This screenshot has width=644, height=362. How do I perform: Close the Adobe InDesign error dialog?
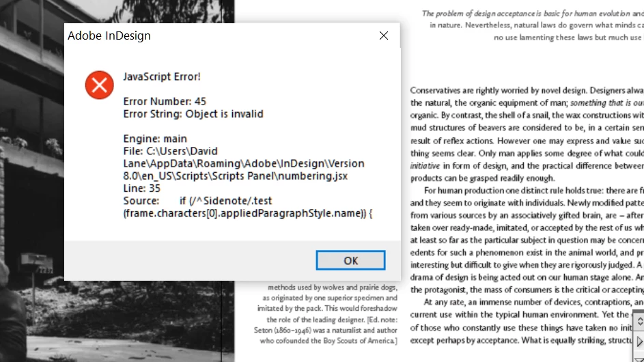384,36
